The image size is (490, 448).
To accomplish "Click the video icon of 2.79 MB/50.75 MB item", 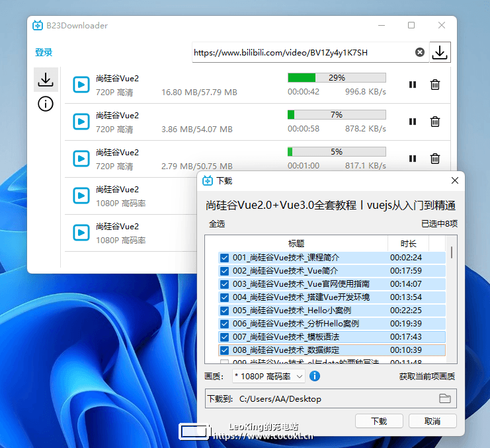I will click(x=81, y=159).
